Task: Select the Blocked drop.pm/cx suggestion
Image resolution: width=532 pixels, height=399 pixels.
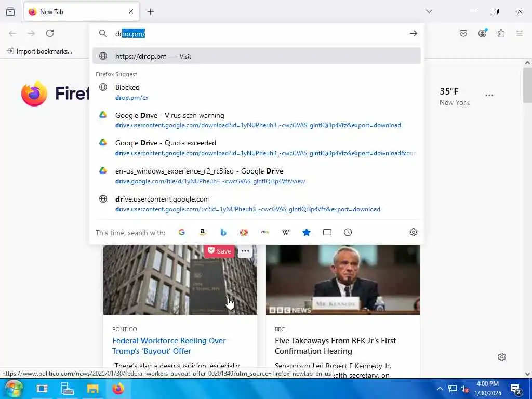Action: [257, 92]
